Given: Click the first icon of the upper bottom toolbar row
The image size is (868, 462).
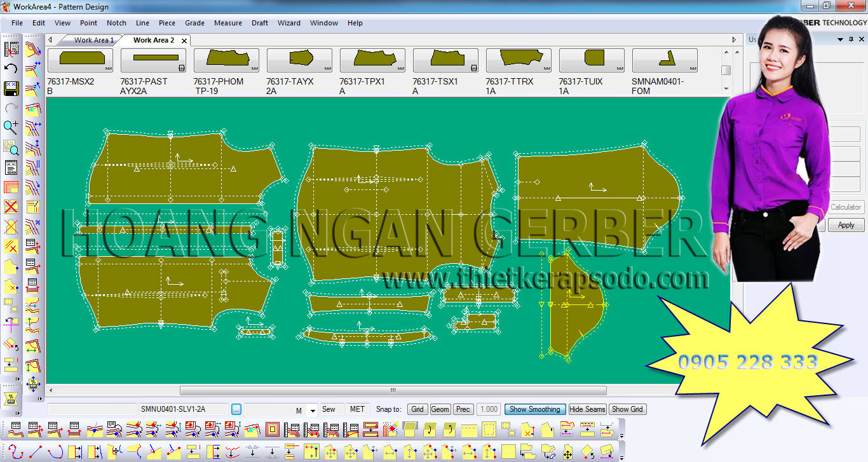Looking at the screenshot, I should [x=15, y=430].
